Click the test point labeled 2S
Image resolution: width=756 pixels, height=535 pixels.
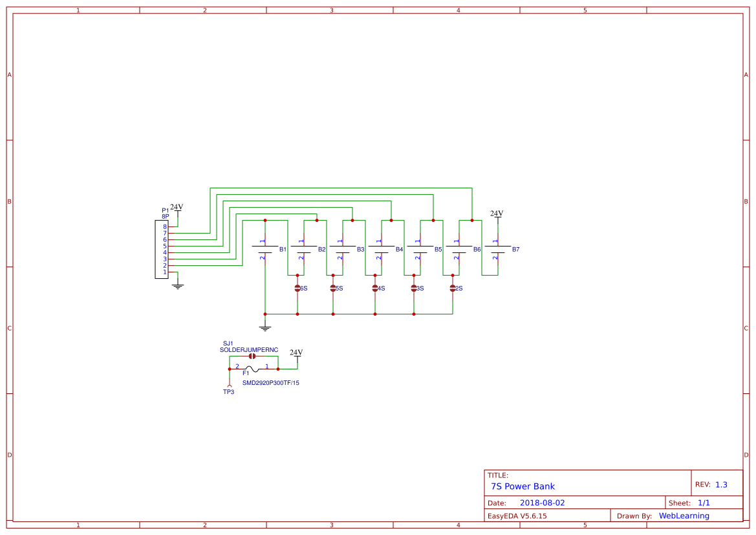453,287
